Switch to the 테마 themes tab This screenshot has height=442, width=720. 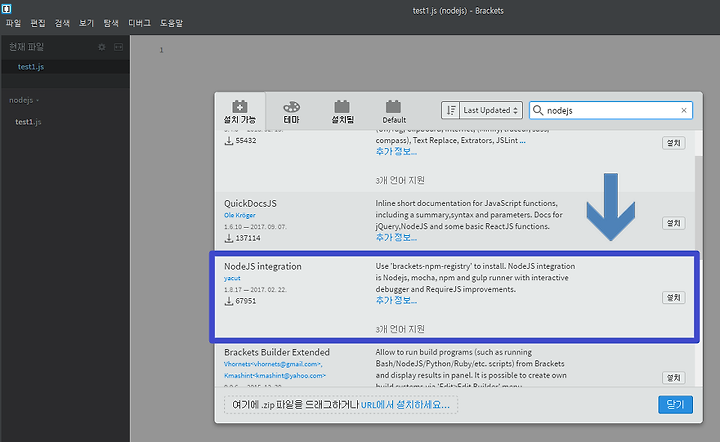pyautogui.click(x=291, y=112)
